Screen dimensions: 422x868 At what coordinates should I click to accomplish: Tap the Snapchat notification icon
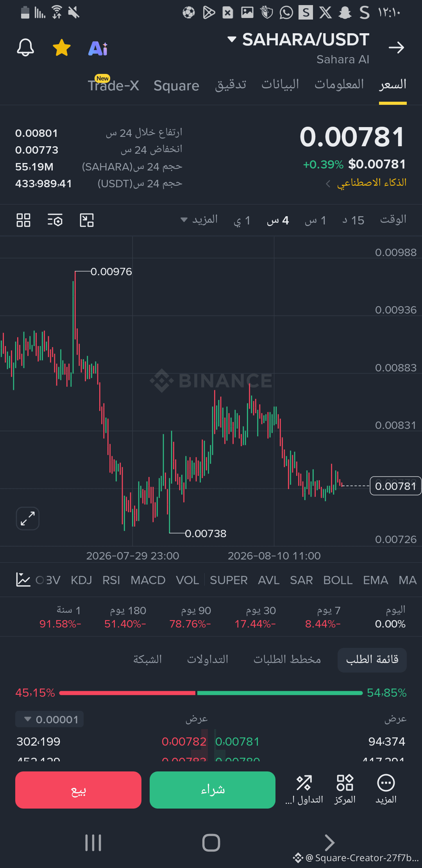(x=345, y=13)
